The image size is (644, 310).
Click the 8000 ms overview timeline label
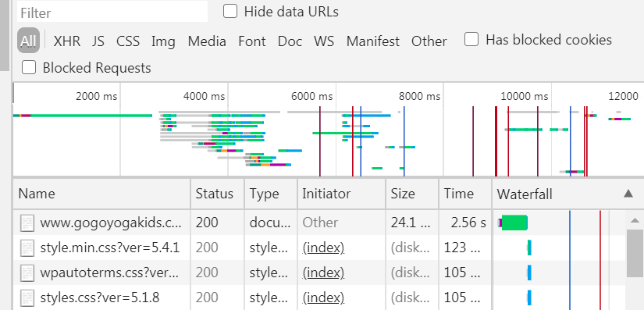419,97
